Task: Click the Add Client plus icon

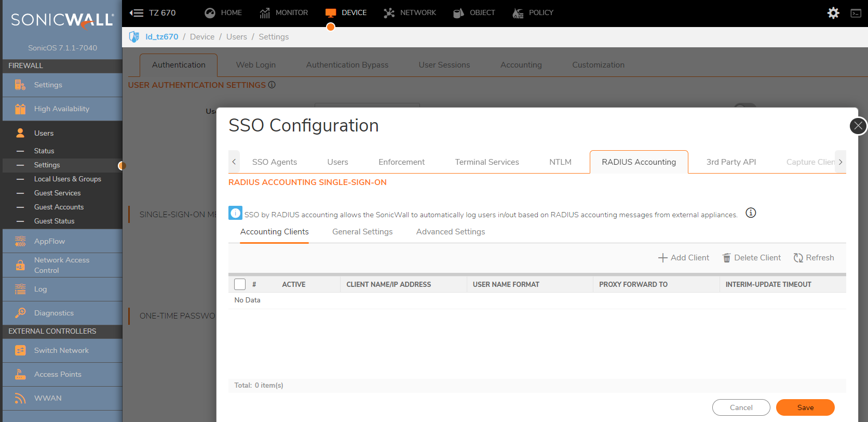Action: pos(663,258)
